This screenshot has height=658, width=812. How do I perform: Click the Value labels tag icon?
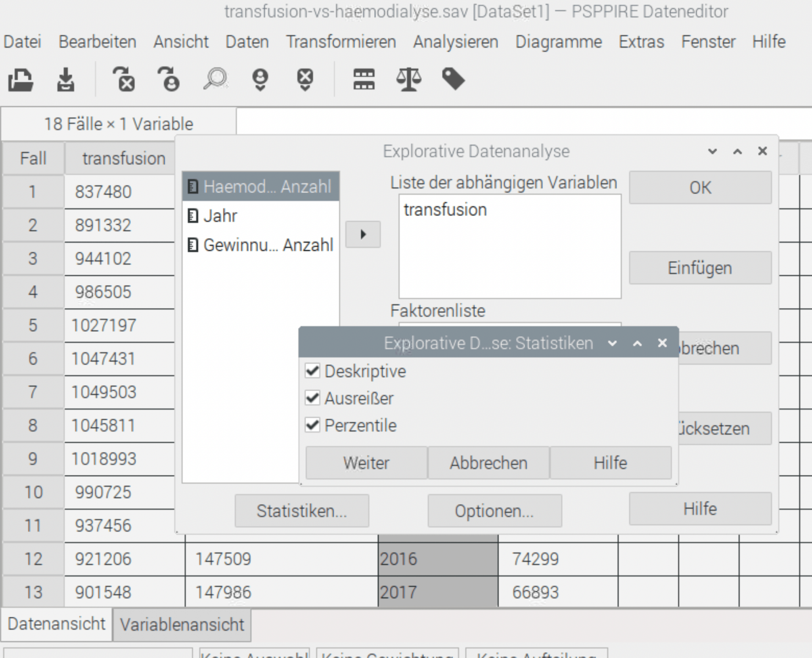[x=453, y=80]
